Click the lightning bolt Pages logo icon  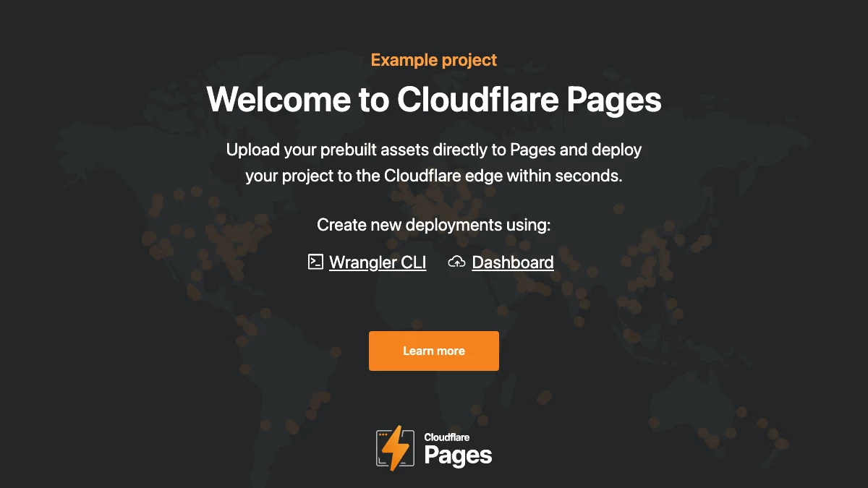[x=395, y=448]
